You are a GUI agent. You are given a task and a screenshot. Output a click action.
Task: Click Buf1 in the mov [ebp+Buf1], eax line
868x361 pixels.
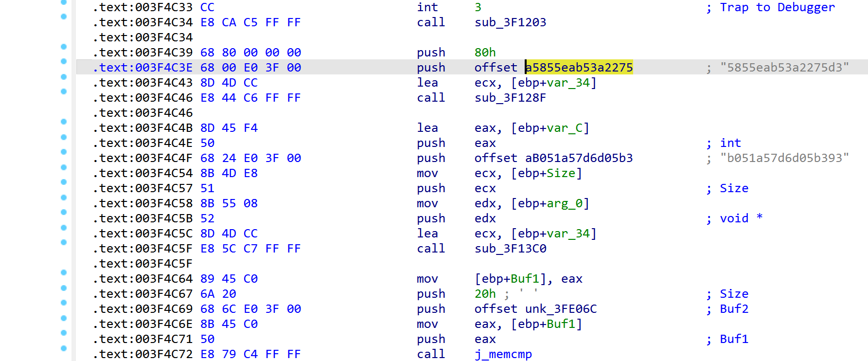tap(525, 279)
